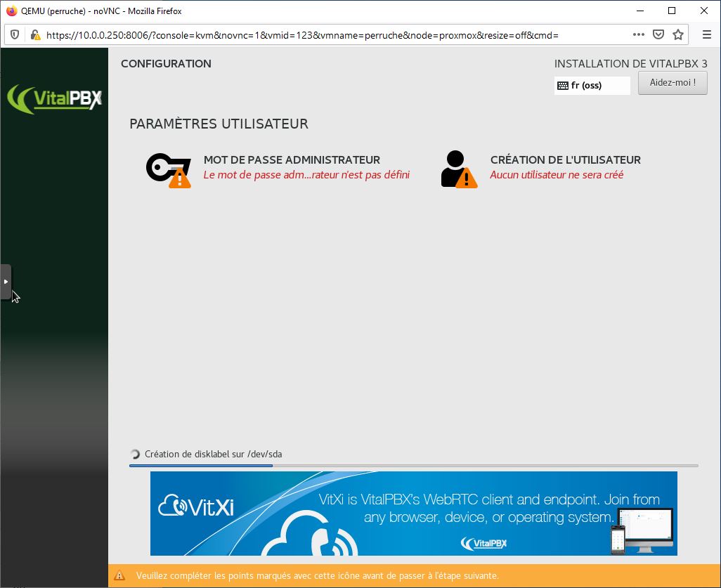Click the CONFIGURATION title

coord(166,63)
